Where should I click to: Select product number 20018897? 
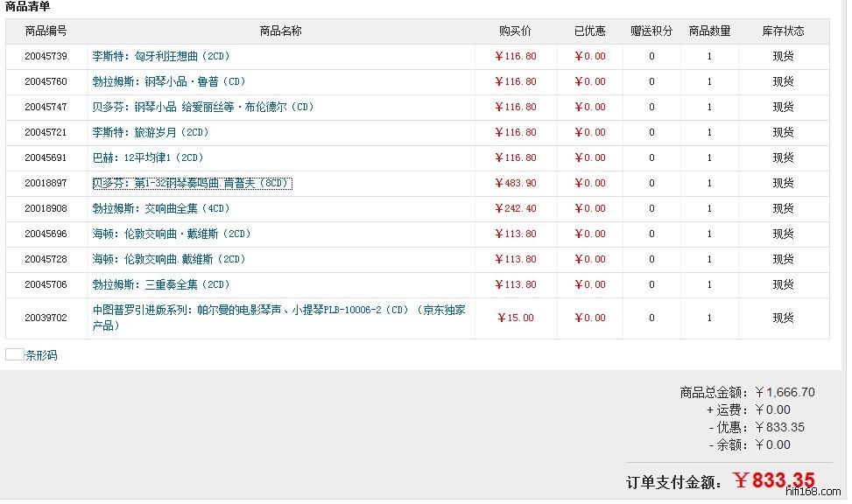46,183
